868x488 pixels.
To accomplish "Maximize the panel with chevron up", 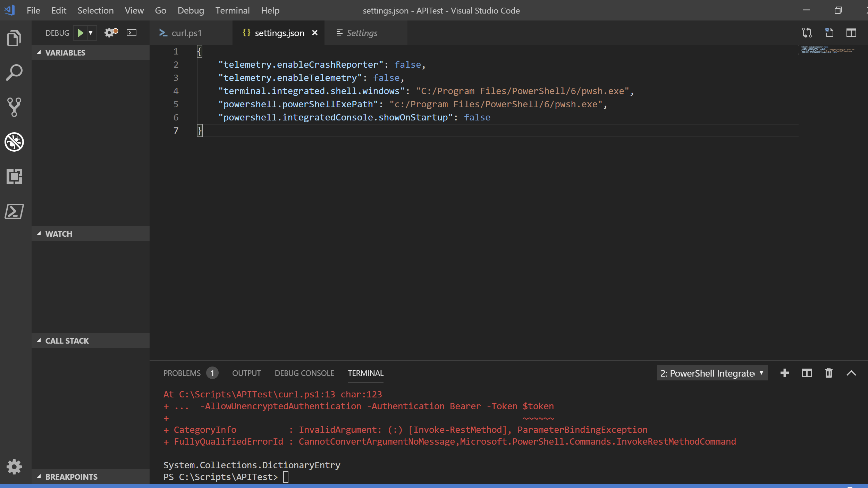I will (x=851, y=373).
